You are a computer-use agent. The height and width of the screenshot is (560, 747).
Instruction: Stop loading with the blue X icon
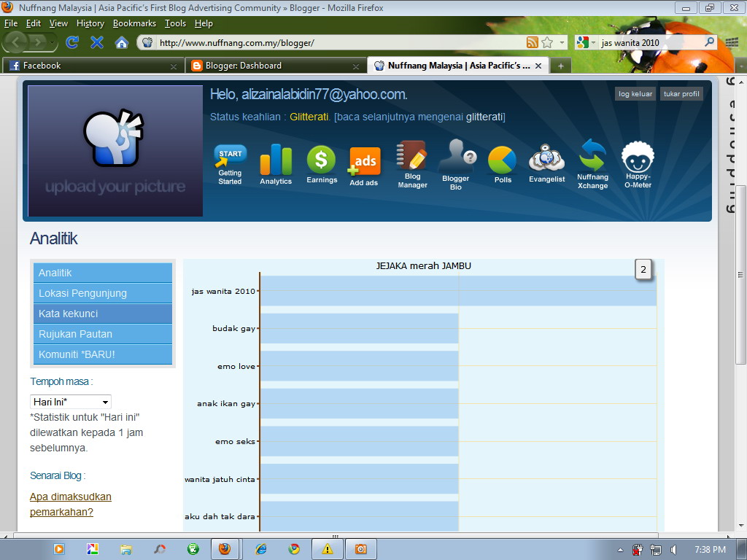pyautogui.click(x=97, y=42)
